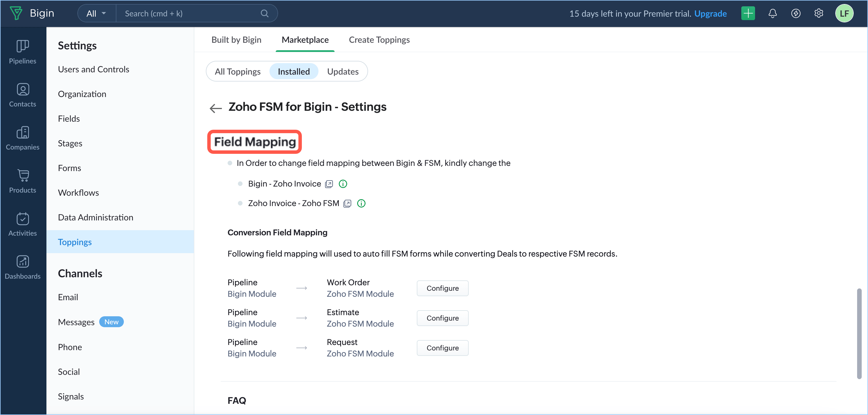Open the Pipelines module
868x415 pixels.
[23, 52]
